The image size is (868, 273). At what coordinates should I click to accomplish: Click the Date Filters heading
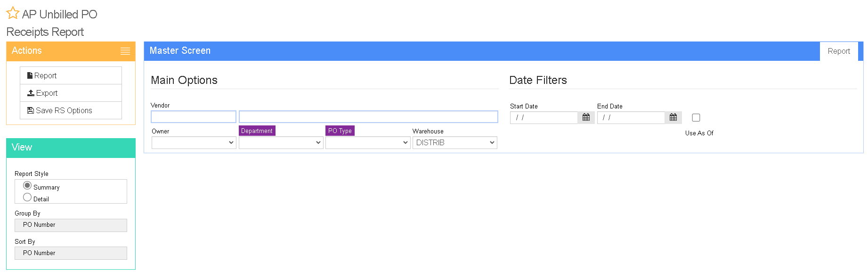538,80
